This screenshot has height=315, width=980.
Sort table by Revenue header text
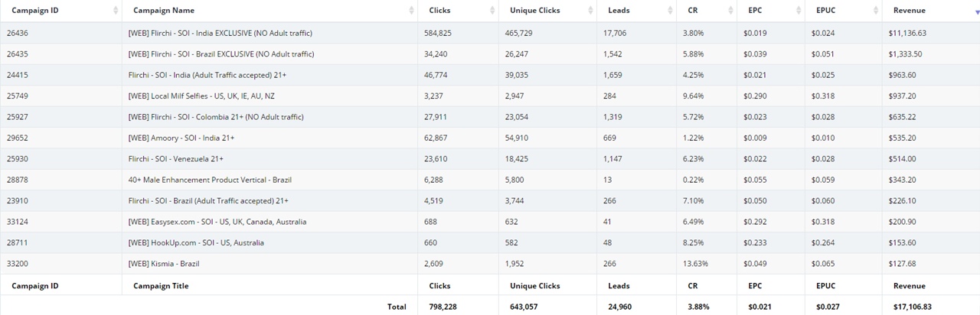click(909, 11)
